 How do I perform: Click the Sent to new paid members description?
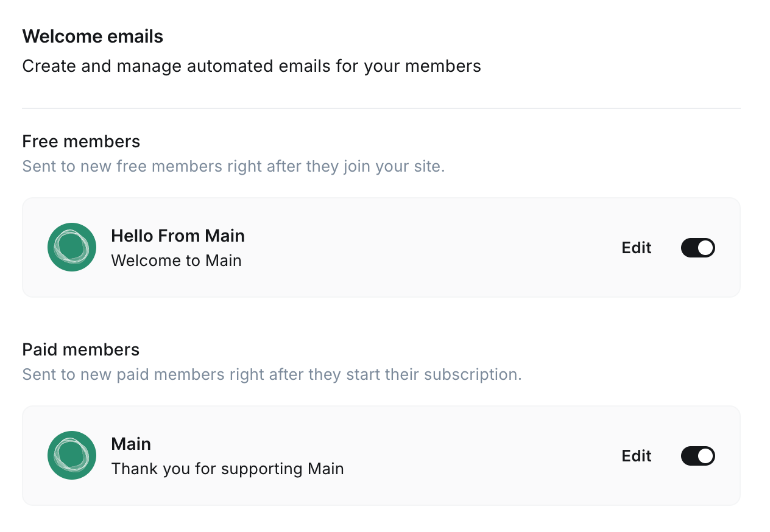(272, 374)
